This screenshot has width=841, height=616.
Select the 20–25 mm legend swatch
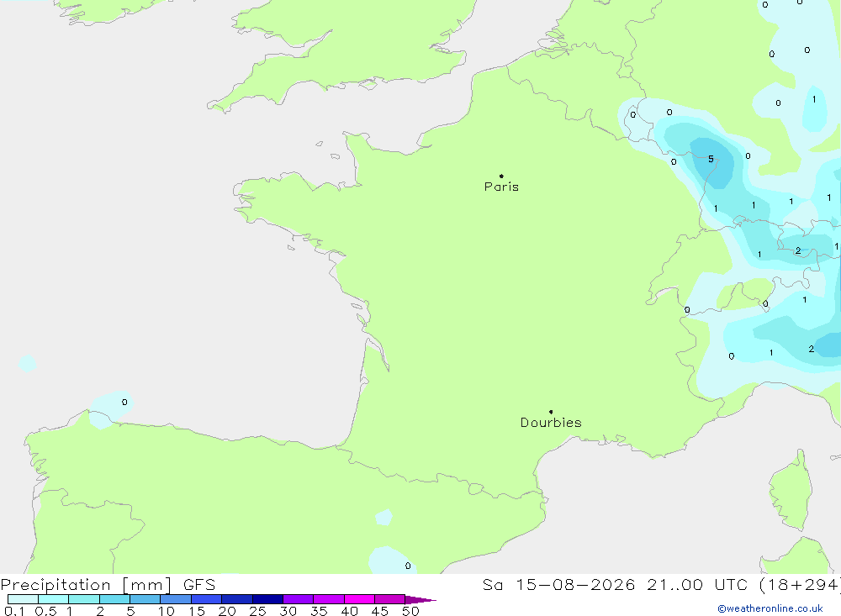pos(237,599)
